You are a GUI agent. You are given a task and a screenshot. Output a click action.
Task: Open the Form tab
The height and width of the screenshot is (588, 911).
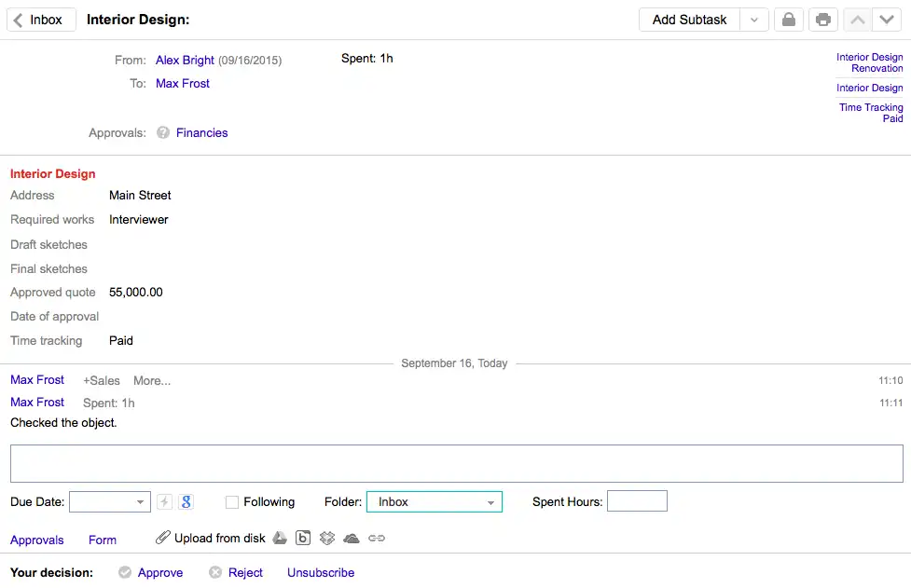[103, 540]
